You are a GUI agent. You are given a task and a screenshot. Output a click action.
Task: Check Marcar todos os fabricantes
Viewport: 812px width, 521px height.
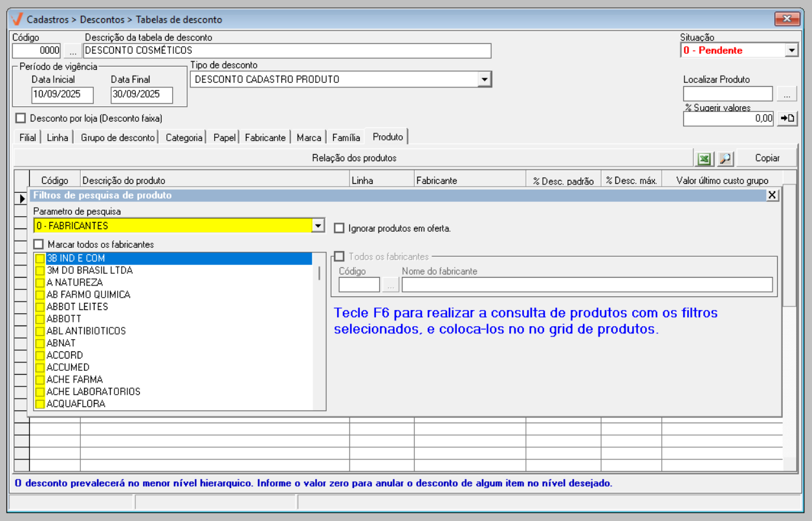[39, 245]
